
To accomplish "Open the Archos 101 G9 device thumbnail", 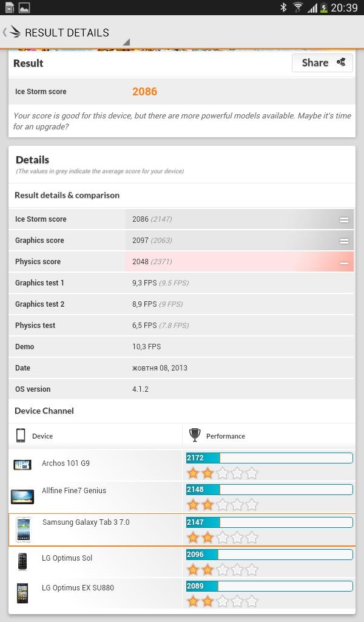I will pyautogui.click(x=22, y=465).
